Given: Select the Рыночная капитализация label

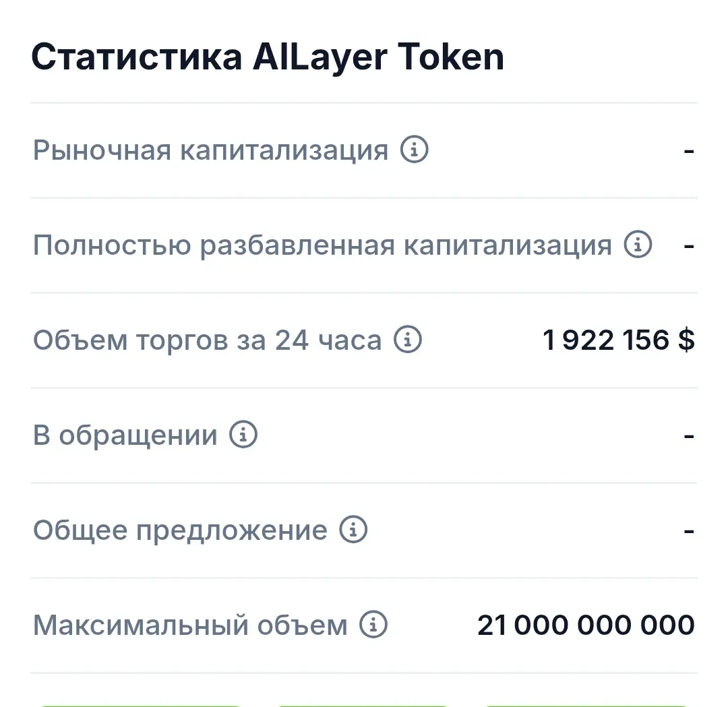Looking at the screenshot, I should 210,150.
